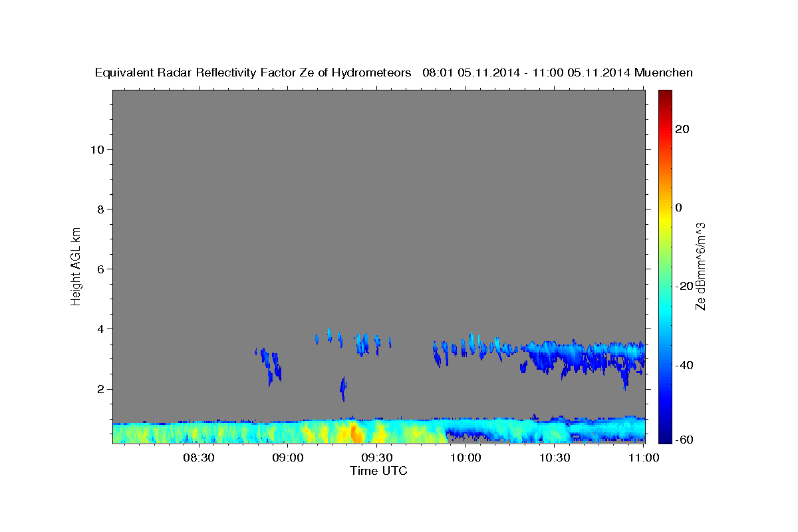The width and height of the screenshot is (798, 532).
Task: Click the 'Time UTC' axis label
Action: click(378, 471)
